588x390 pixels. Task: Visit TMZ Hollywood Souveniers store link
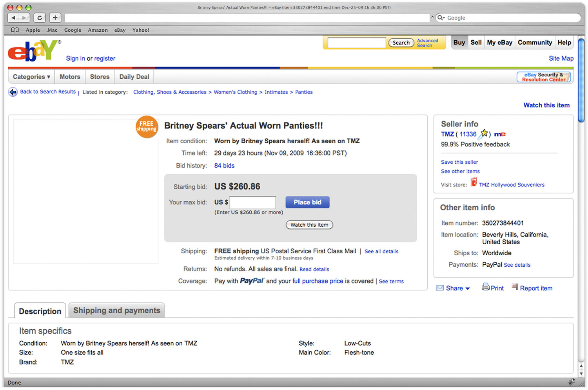(x=512, y=185)
